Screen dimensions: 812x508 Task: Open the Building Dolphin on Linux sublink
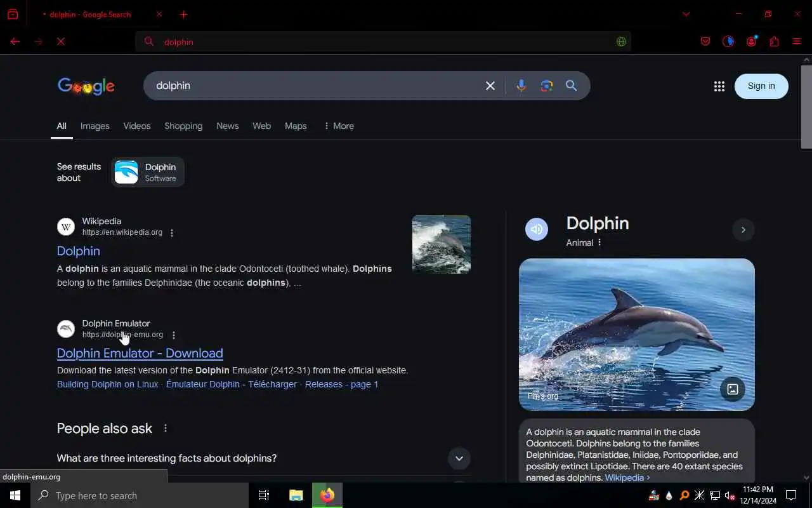point(108,384)
